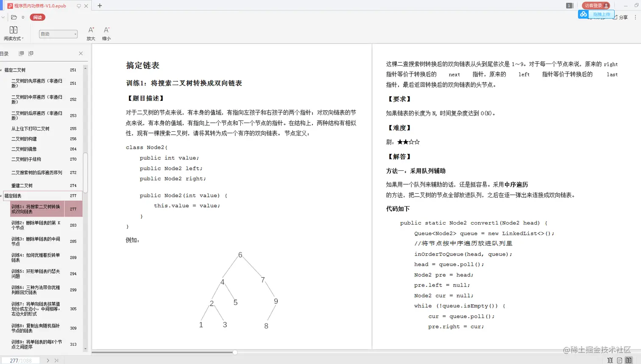Switch to double-page view in status bar
The width and height of the screenshot is (641, 364).
point(629,360)
